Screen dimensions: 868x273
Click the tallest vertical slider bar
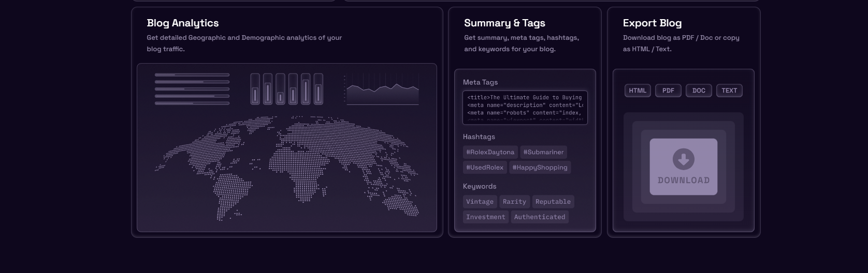pyautogui.click(x=306, y=89)
